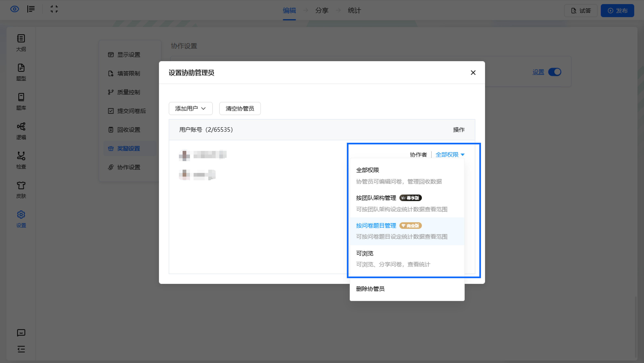644x363 pixels.
Task: Open the 大纲 outline sidebar panel
Action: click(21, 43)
